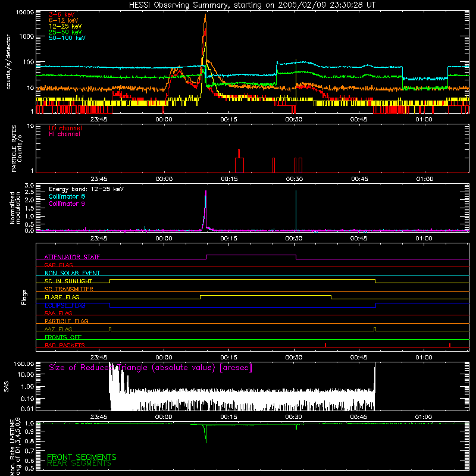Click the Energy band: 12-25 keV label

tap(86, 189)
